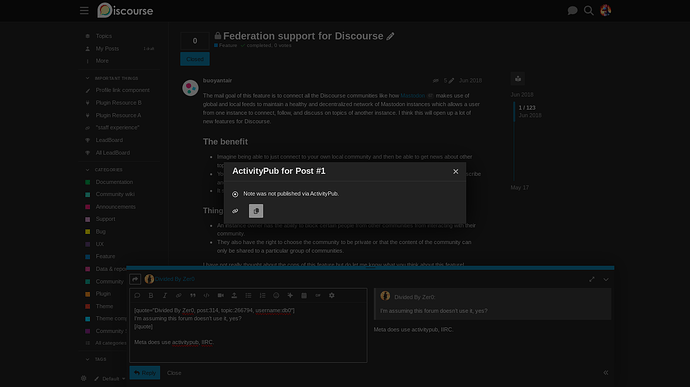Insert numbered list in composer
The image size is (690, 387).
click(x=262, y=295)
